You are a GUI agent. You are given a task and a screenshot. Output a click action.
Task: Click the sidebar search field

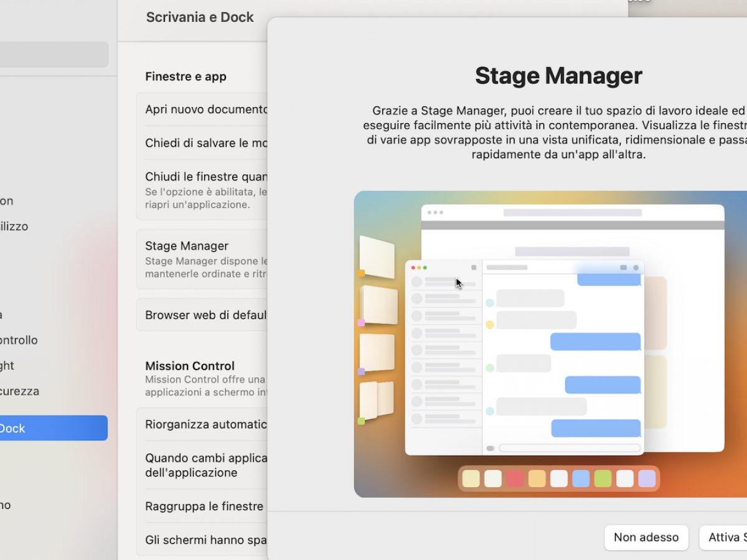click(x=54, y=55)
